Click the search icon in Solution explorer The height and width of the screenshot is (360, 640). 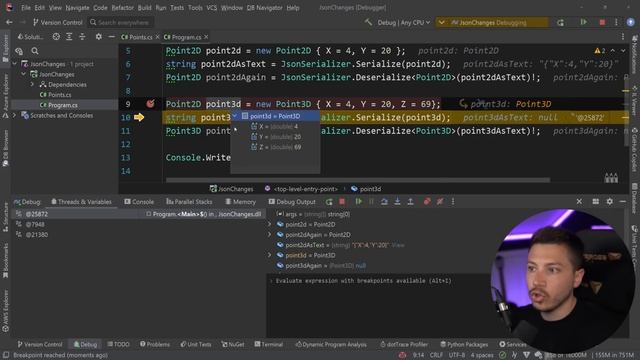[x=35, y=51]
